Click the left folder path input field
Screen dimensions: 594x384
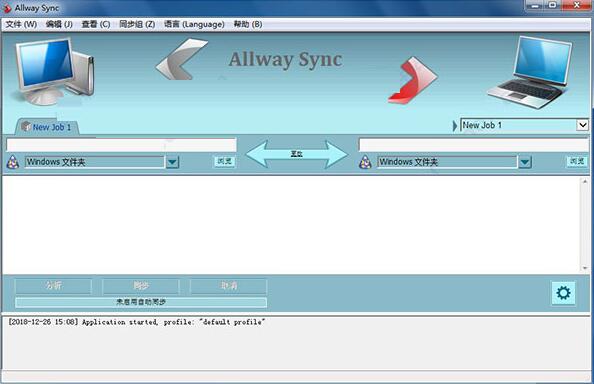[x=121, y=145]
